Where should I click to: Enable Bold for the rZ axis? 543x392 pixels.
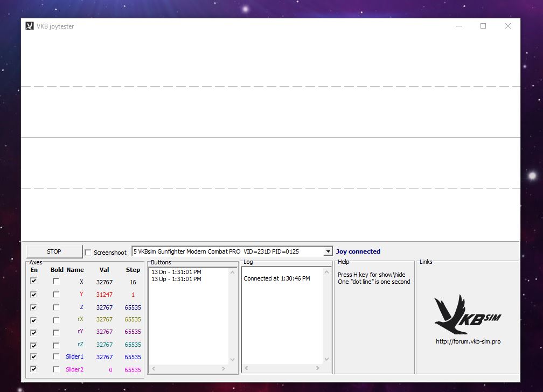click(56, 346)
